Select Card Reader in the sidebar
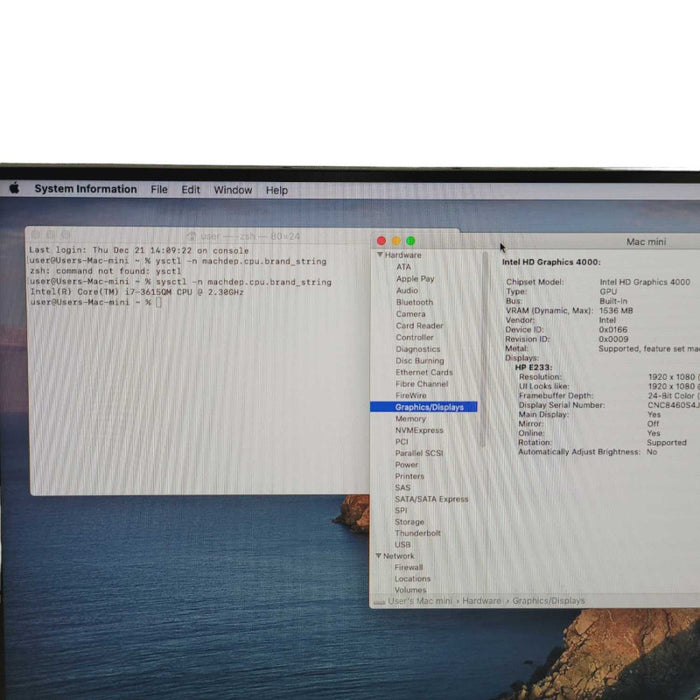This screenshot has height=700, width=700. (419, 325)
